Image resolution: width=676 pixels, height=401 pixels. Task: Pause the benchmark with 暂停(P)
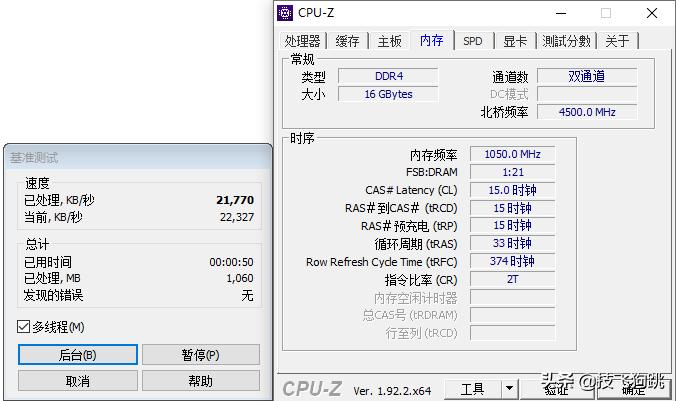click(x=201, y=355)
